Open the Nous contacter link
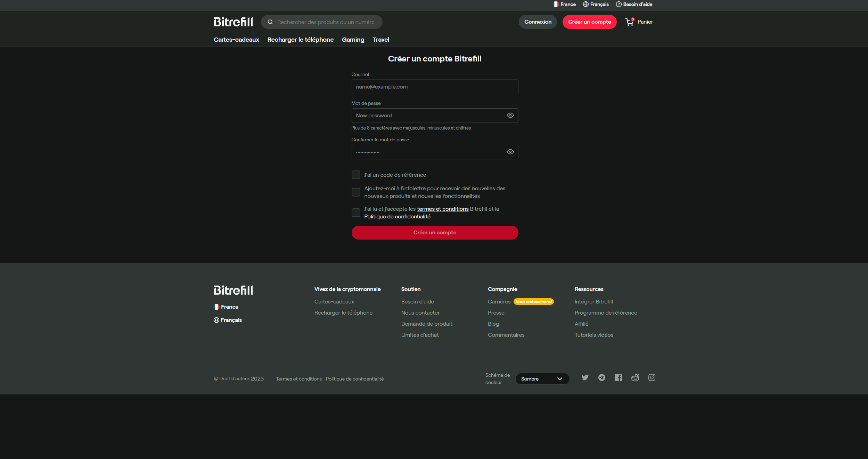Image resolution: width=868 pixels, height=459 pixels. (420, 313)
